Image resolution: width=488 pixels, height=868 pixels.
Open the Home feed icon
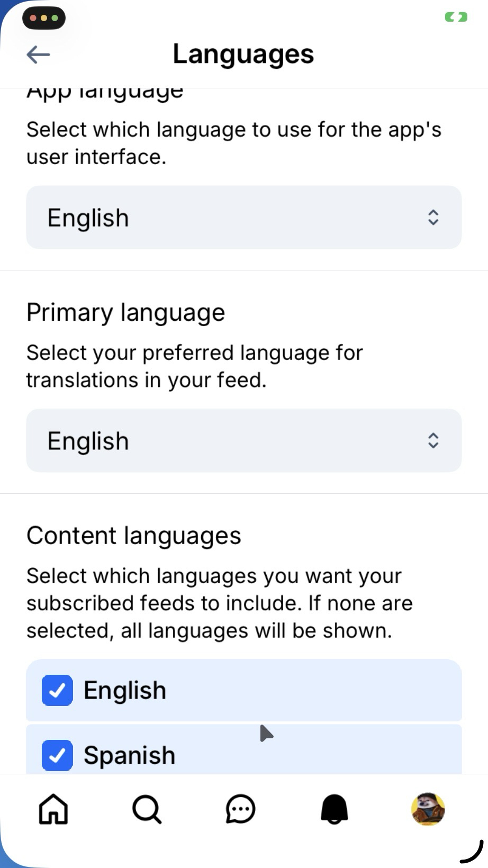pos(53,809)
